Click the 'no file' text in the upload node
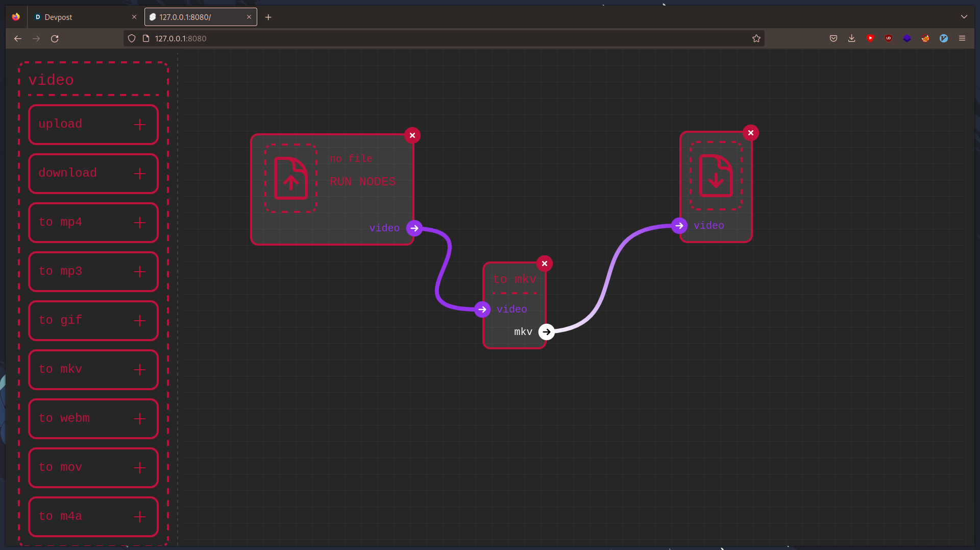 [351, 159]
